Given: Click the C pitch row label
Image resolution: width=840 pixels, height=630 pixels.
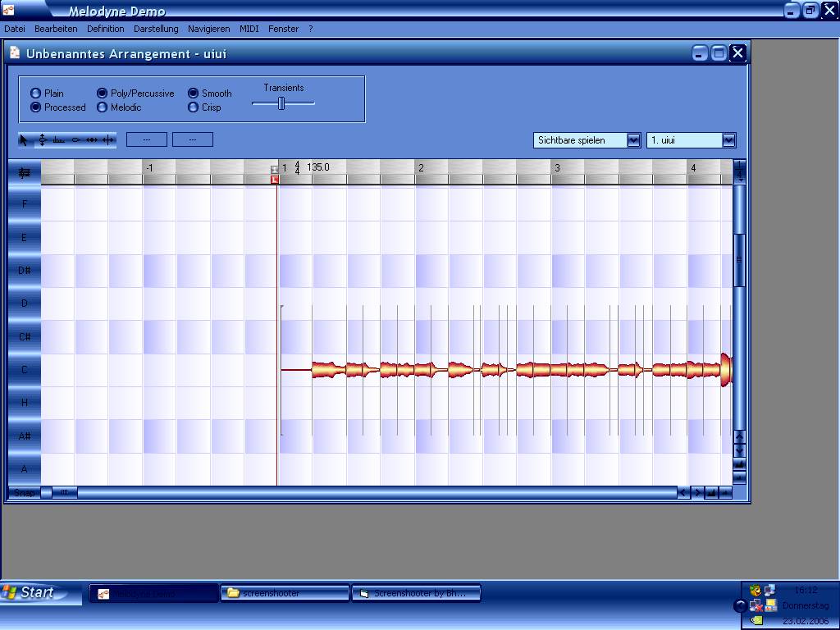Looking at the screenshot, I should 24,370.
